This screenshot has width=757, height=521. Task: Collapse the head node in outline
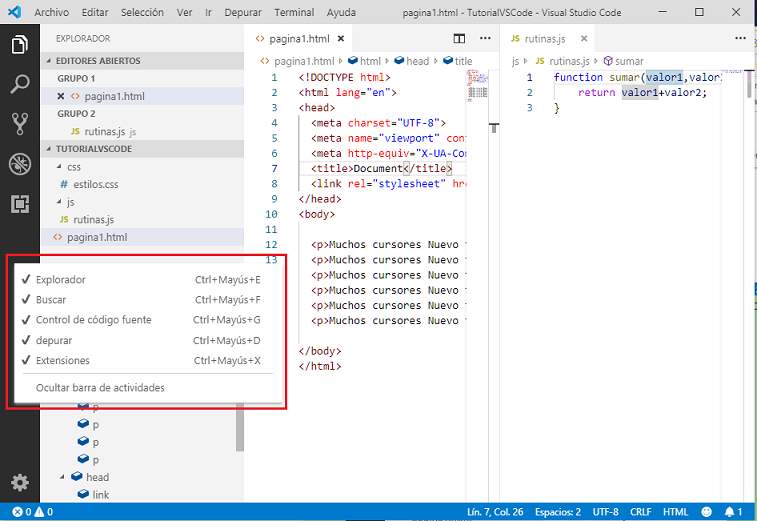(62, 477)
